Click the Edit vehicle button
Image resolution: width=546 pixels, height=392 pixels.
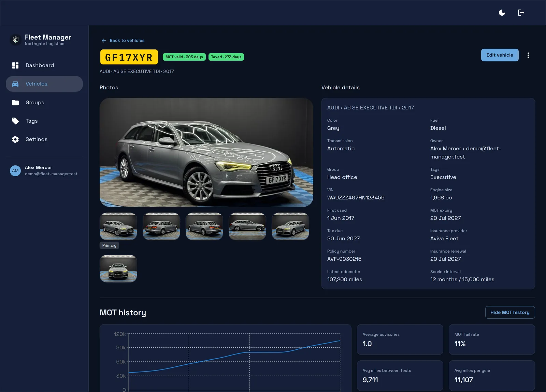pos(500,55)
